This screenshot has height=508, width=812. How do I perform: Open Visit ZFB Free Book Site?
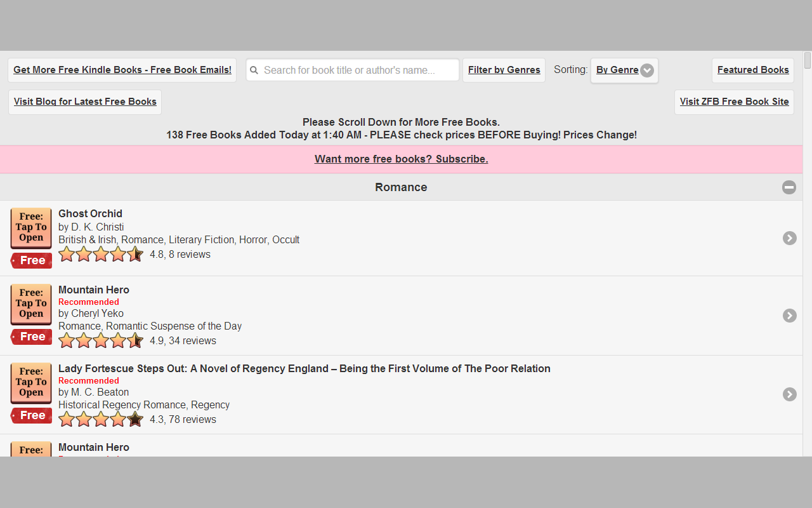(734, 102)
